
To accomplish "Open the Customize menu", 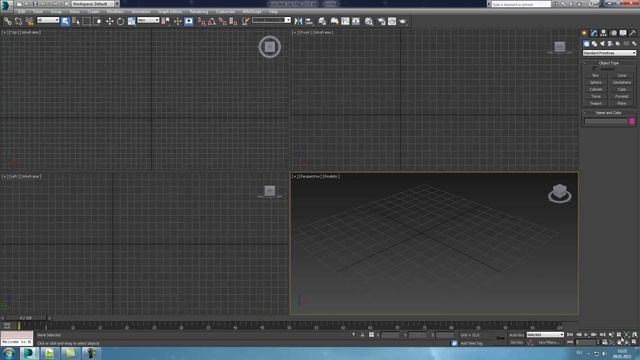I will [225, 12].
